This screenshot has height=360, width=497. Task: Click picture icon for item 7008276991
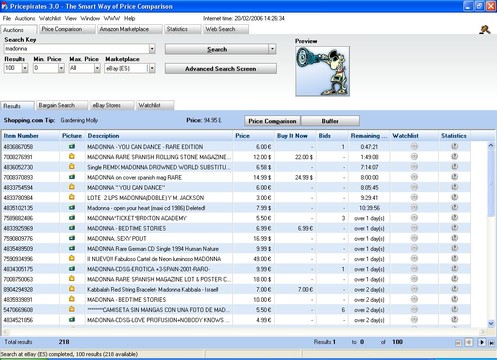(x=72, y=156)
